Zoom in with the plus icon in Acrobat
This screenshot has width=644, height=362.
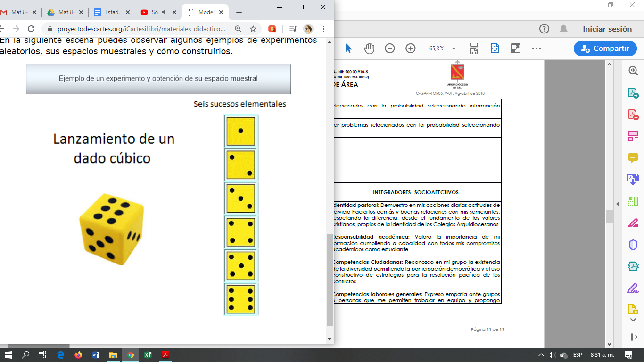[411, 49]
